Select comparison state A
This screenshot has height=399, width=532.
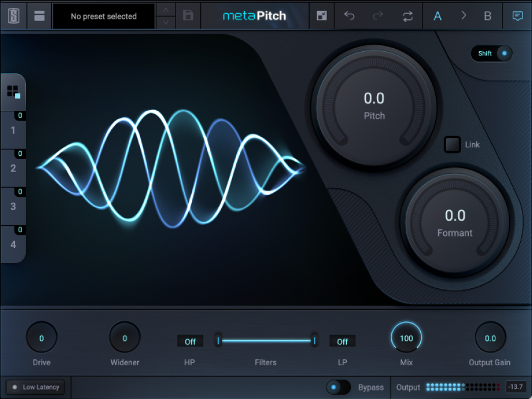[x=438, y=16]
